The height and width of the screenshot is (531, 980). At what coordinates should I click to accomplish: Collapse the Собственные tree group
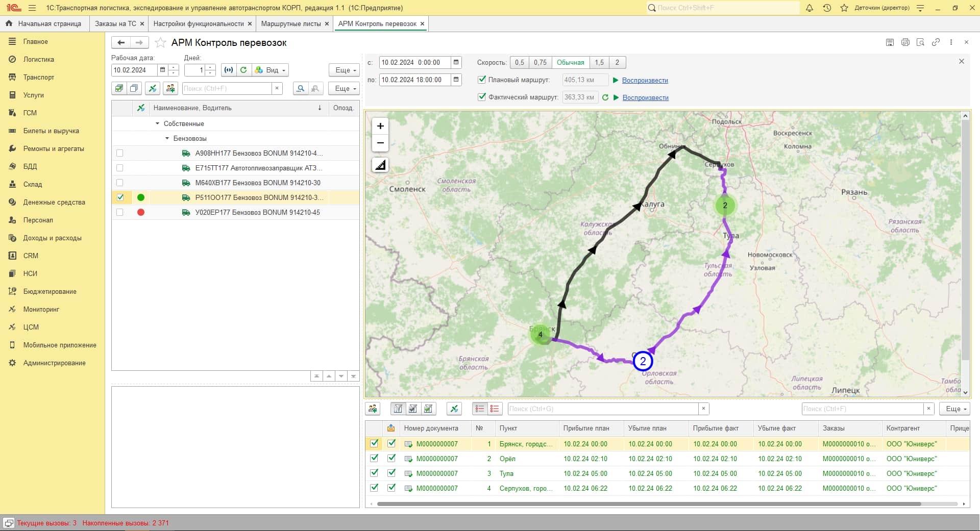click(157, 123)
